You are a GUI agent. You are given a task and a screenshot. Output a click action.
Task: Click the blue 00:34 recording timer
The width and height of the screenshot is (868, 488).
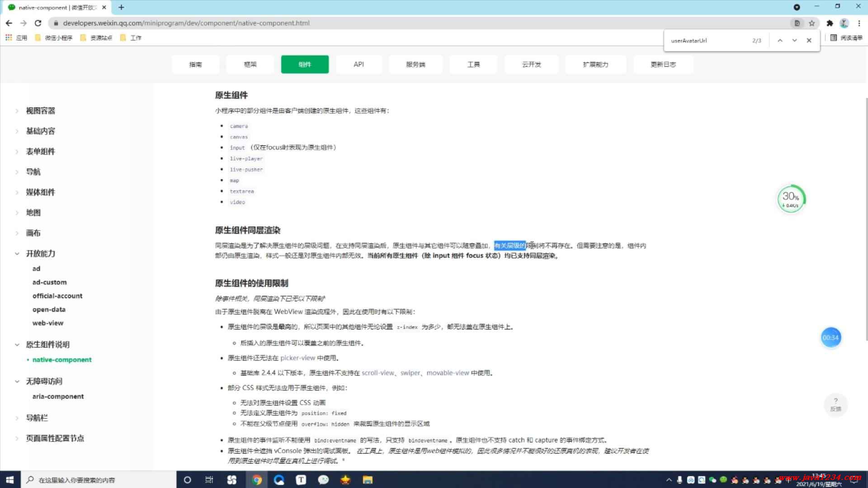pyautogui.click(x=830, y=338)
